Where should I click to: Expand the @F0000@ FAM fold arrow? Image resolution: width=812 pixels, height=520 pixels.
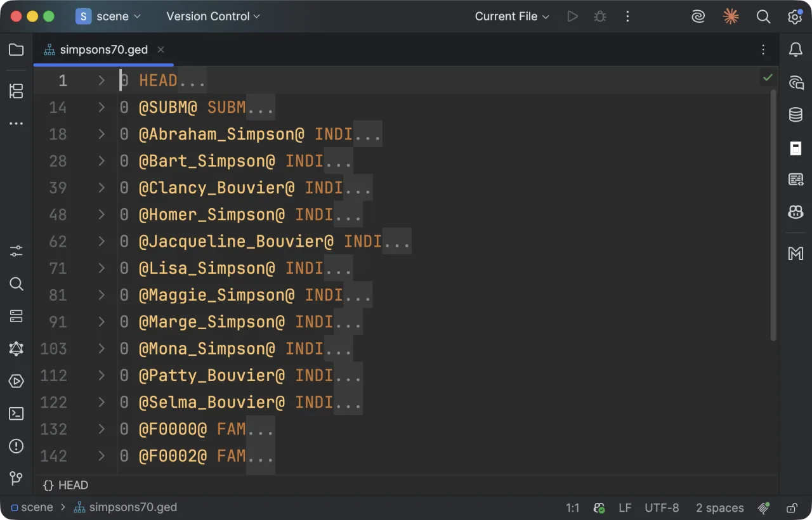click(x=101, y=429)
